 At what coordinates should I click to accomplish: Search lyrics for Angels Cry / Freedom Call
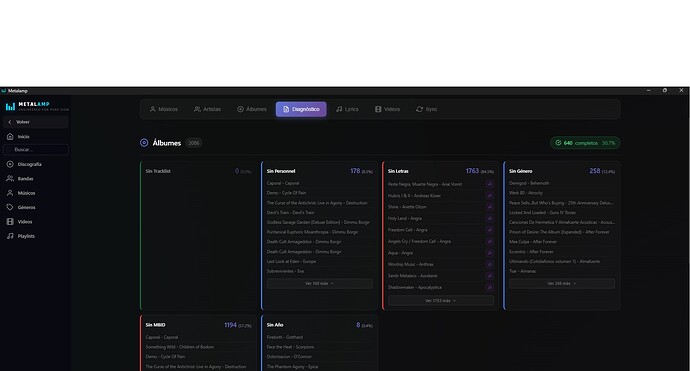[x=489, y=241]
